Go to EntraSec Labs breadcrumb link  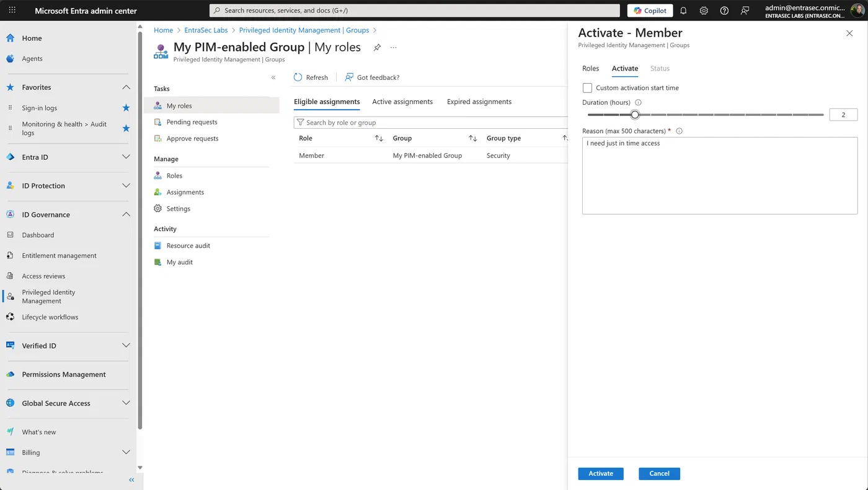click(206, 30)
